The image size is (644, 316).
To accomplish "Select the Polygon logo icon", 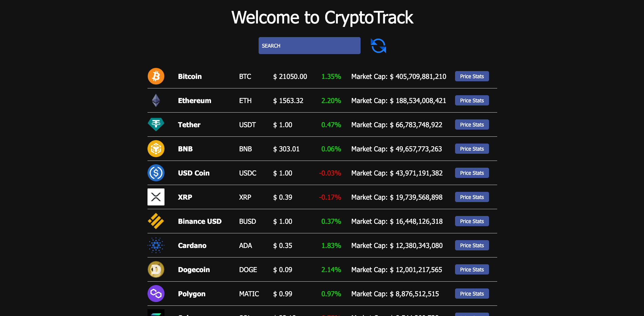I will (156, 294).
